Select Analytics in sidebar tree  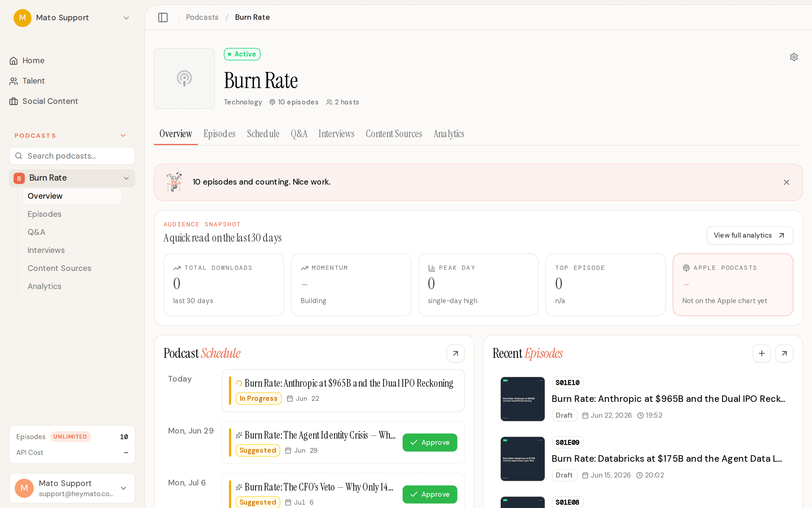[x=72, y=286]
